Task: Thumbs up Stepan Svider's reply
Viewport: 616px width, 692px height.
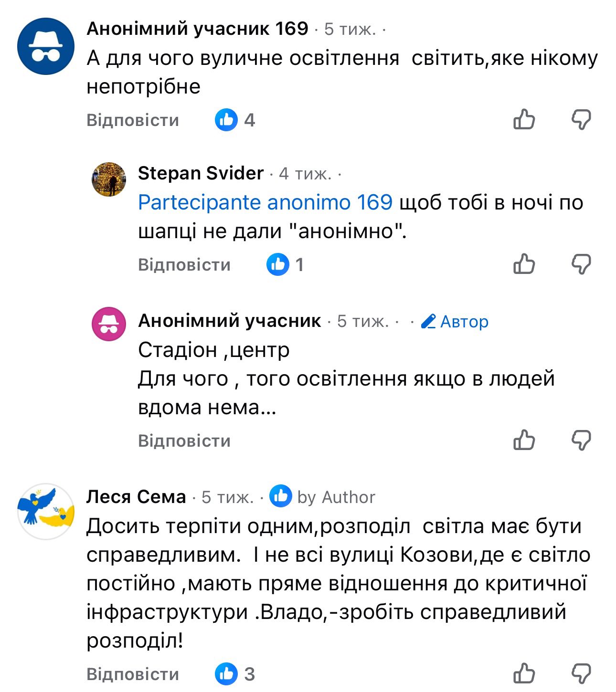Action: coord(524,264)
